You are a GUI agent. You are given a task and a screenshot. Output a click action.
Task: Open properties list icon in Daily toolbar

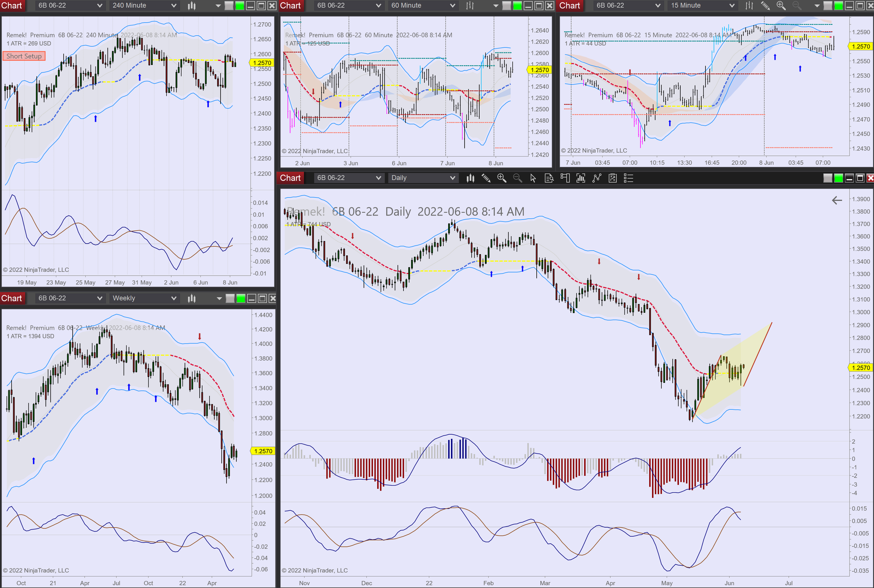pos(628,178)
